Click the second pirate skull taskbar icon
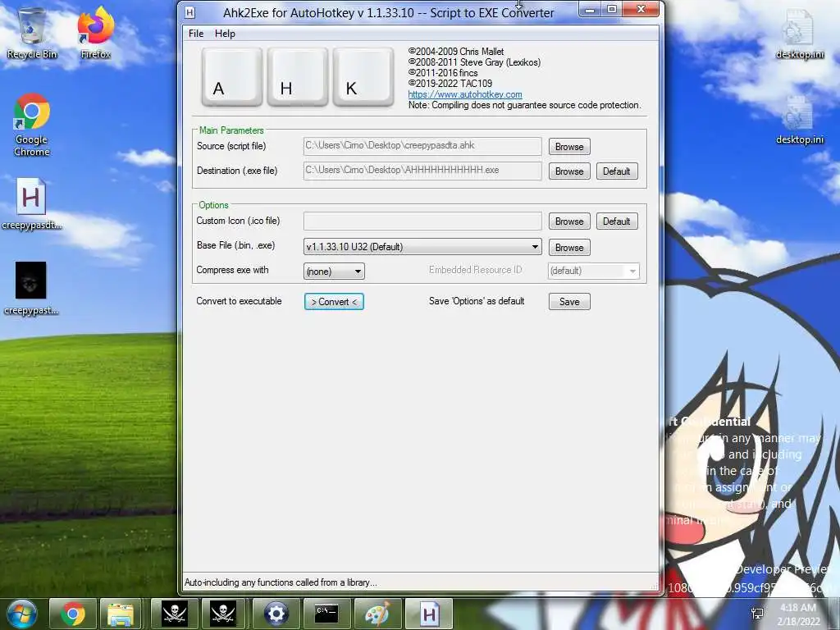Image resolution: width=840 pixels, height=630 pixels. pos(223,614)
